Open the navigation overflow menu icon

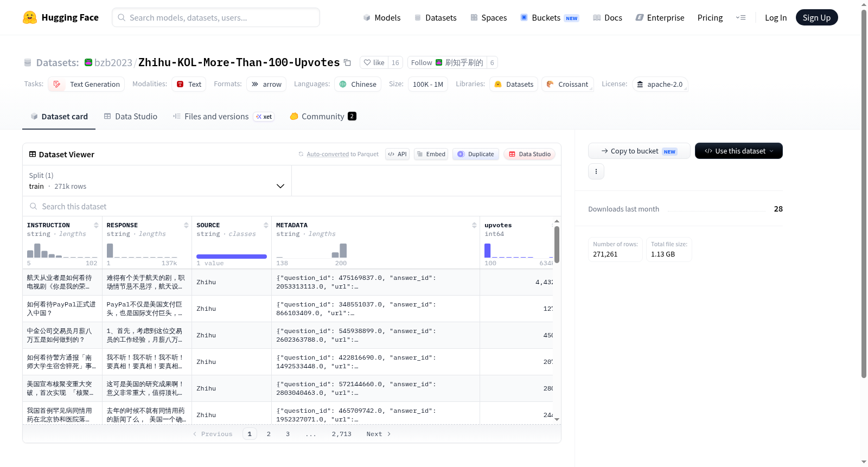pyautogui.click(x=741, y=17)
